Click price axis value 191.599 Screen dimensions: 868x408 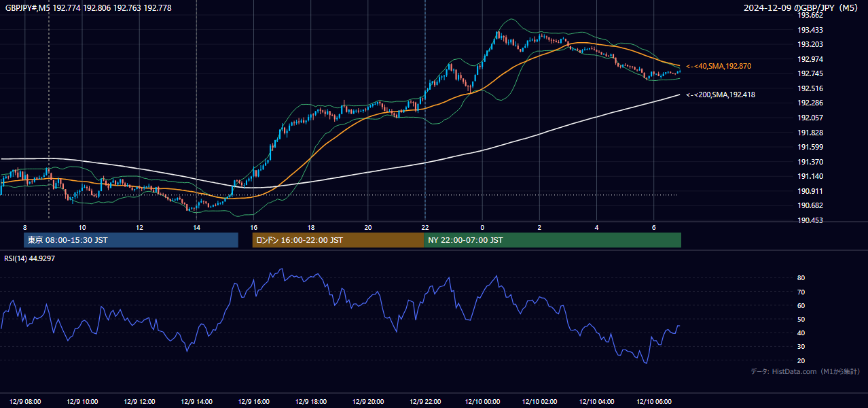coord(810,147)
